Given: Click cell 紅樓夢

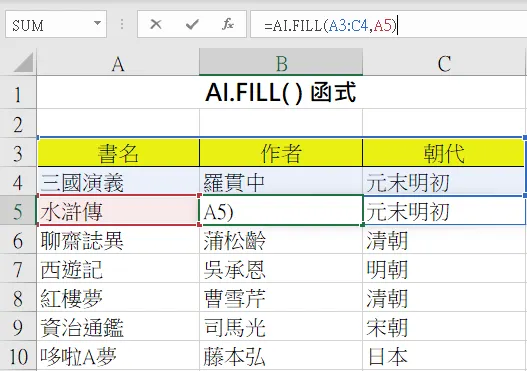Looking at the screenshot, I should [118, 297].
